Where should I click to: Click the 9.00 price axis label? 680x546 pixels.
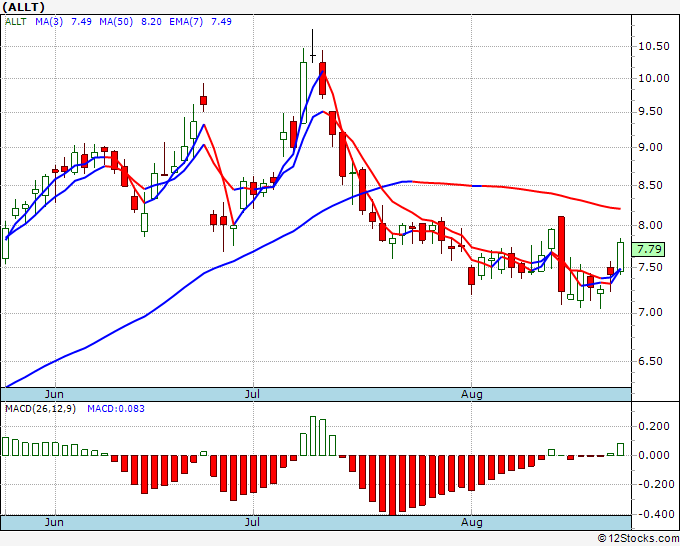pyautogui.click(x=650, y=147)
